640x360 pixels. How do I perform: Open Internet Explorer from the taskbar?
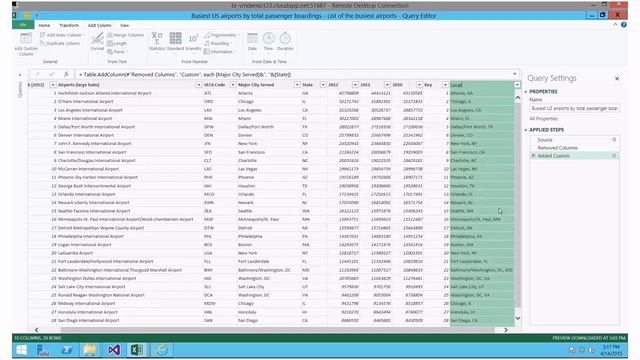(162, 350)
